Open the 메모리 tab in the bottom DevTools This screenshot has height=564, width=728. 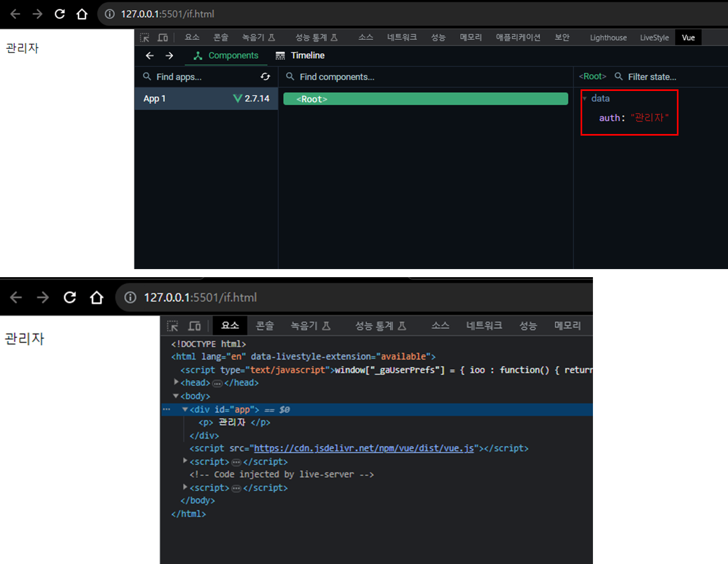568,326
